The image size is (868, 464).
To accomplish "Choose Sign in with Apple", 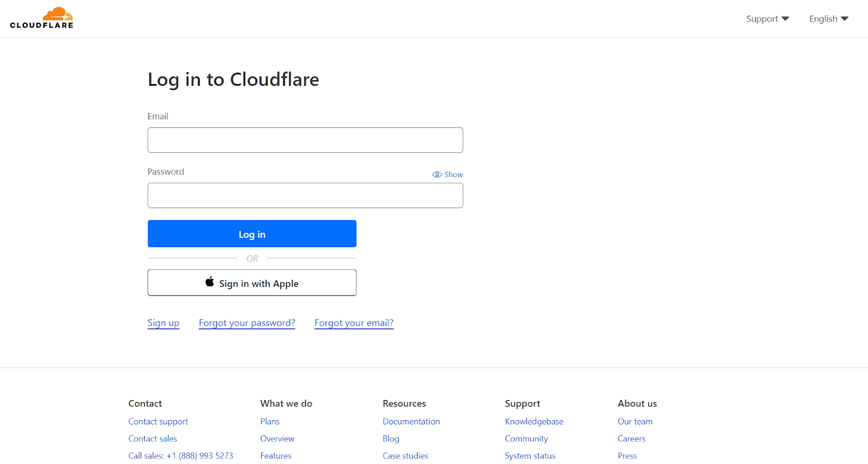I will (252, 282).
